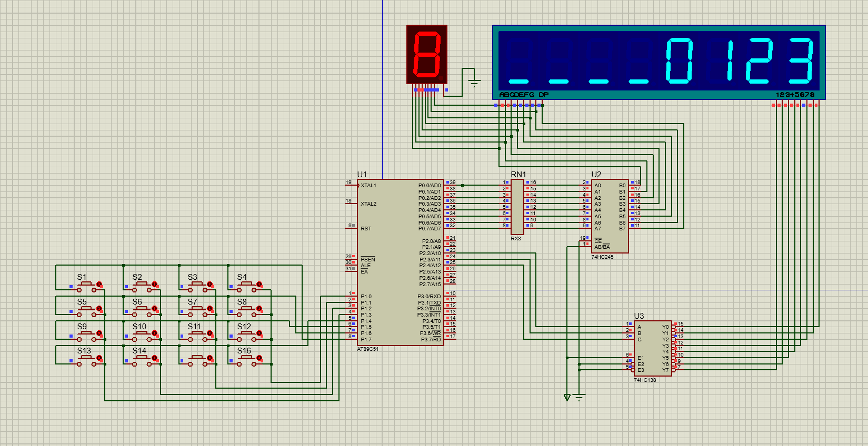Select the blue 8-digit 7-segment display
The height and width of the screenshot is (446, 868).
[659, 62]
